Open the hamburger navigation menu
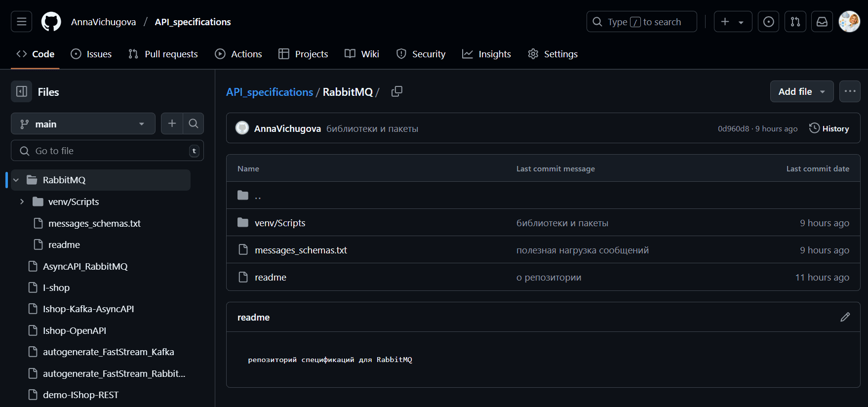Image resolution: width=868 pixels, height=407 pixels. tap(22, 22)
